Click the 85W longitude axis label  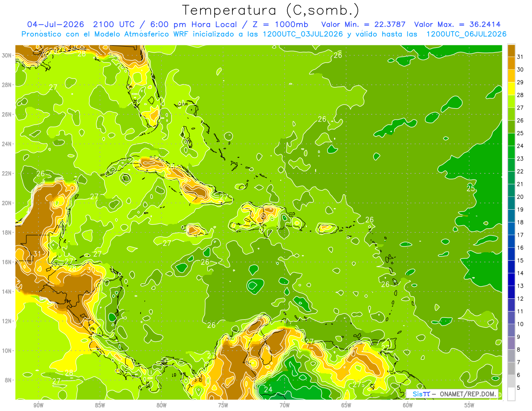click(100, 405)
